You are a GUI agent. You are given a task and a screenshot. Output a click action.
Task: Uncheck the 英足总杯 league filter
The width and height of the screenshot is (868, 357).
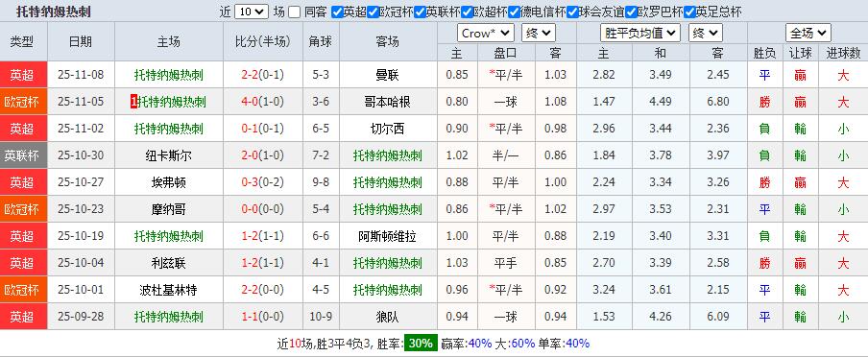689,12
